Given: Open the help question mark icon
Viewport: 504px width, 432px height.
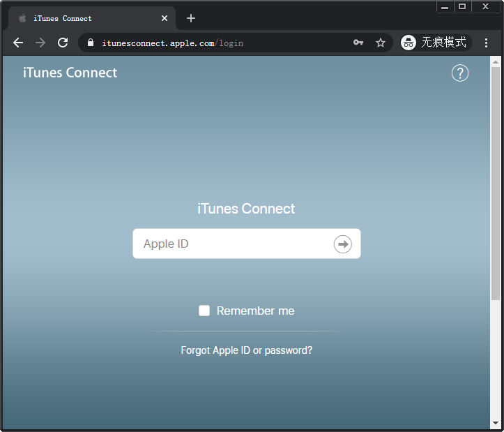Looking at the screenshot, I should click(x=460, y=73).
